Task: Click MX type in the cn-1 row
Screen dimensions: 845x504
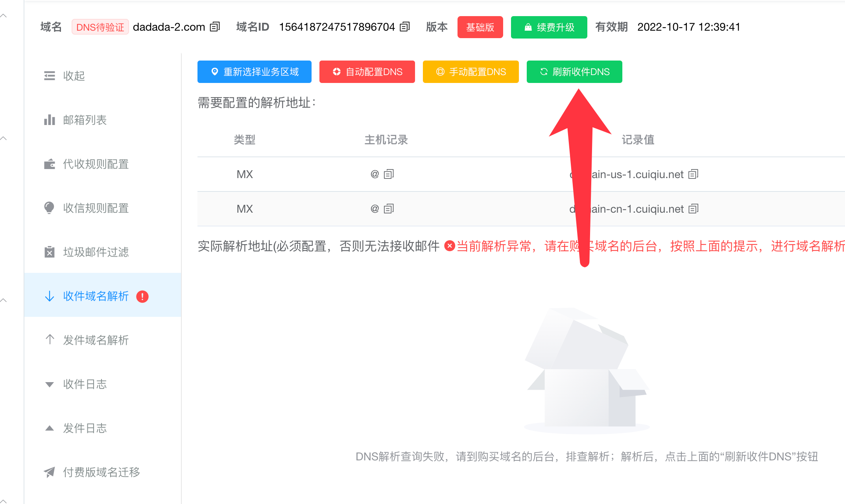Action: (x=245, y=209)
